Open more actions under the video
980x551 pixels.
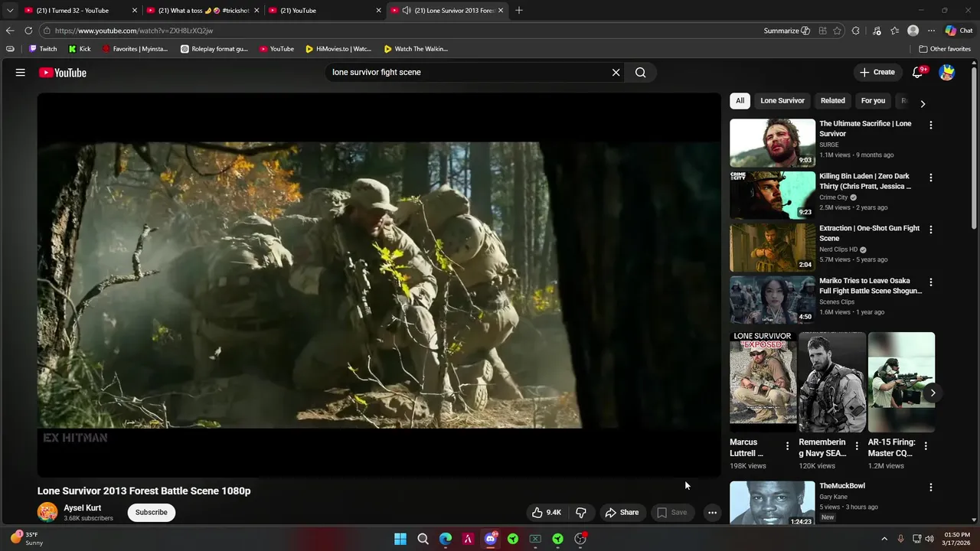(712, 513)
